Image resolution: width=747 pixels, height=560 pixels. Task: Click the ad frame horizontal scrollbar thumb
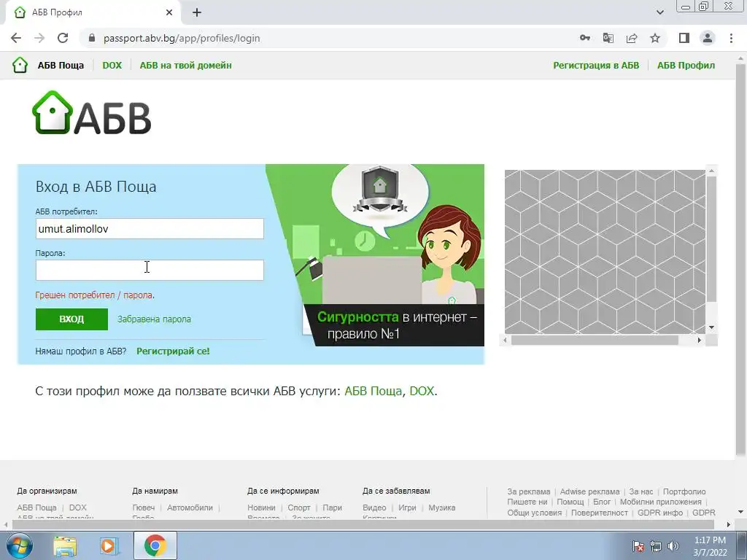click(594, 340)
